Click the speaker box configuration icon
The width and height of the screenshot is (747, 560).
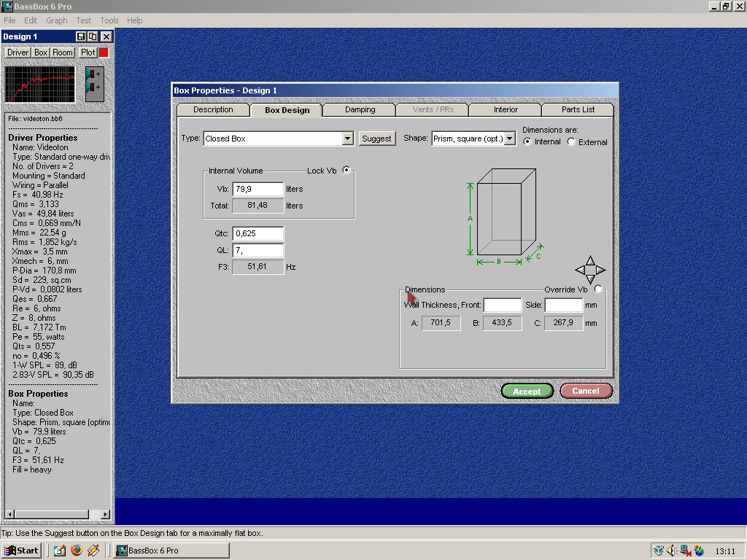(x=94, y=85)
